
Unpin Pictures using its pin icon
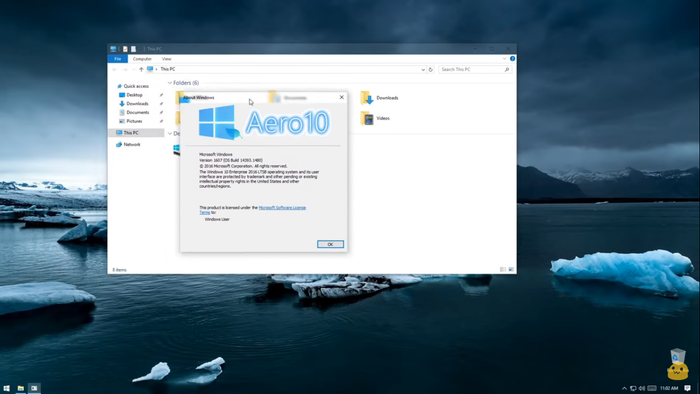161,121
